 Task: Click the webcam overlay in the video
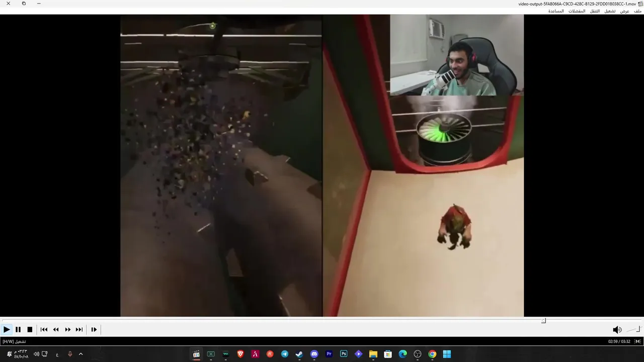tap(457, 55)
